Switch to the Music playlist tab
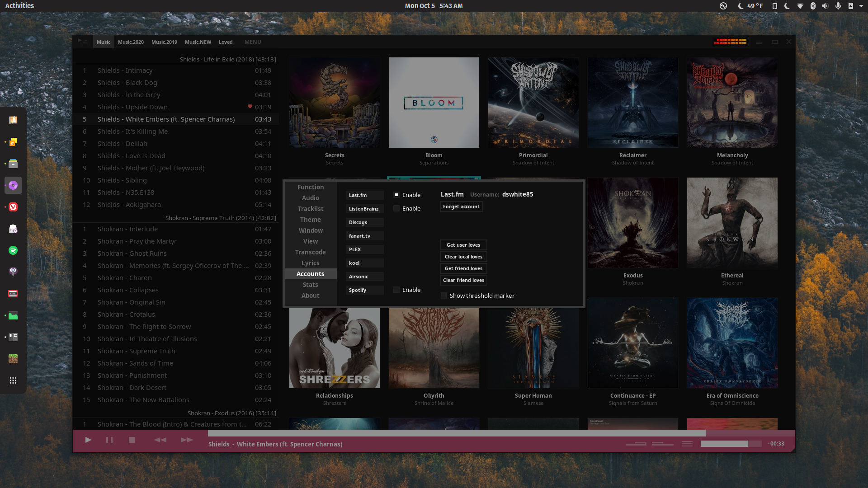868x488 pixels. [x=104, y=42]
